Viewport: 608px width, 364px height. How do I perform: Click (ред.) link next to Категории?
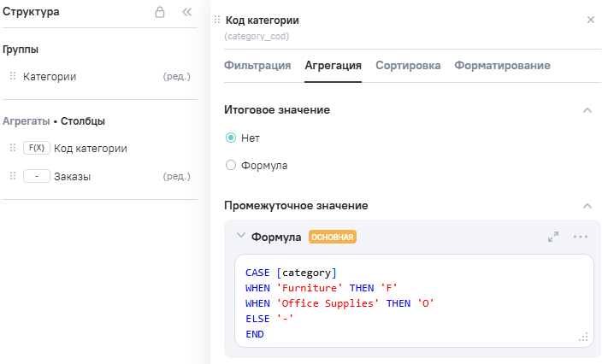(x=176, y=76)
